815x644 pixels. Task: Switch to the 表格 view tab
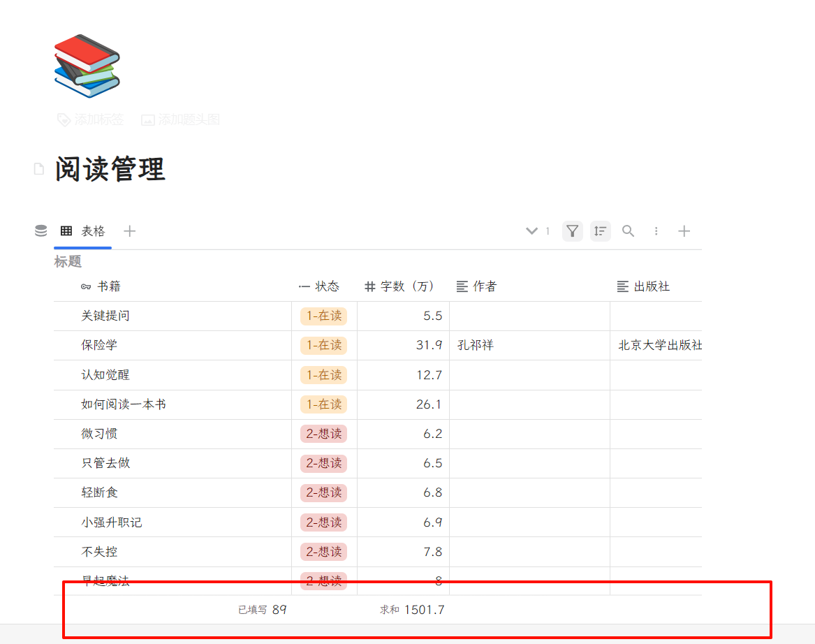[82, 230]
